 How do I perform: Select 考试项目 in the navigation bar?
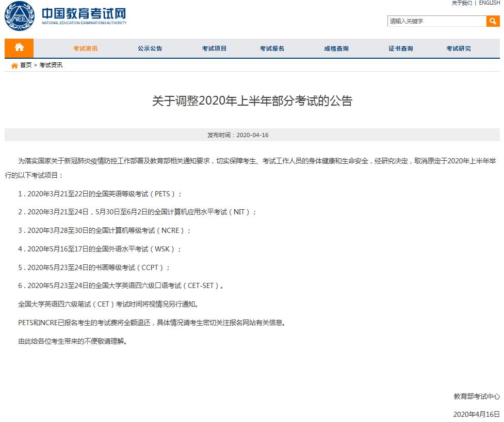coord(214,48)
